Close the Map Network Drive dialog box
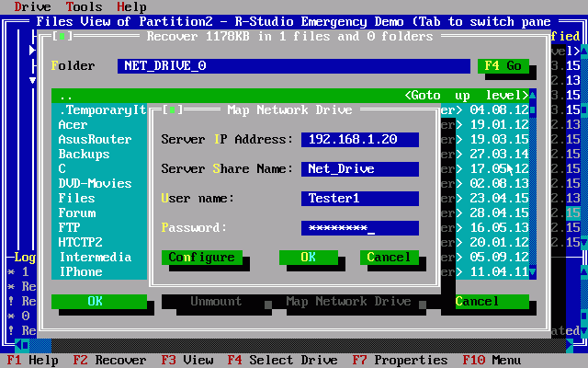The width and height of the screenshot is (588, 368). point(173,109)
